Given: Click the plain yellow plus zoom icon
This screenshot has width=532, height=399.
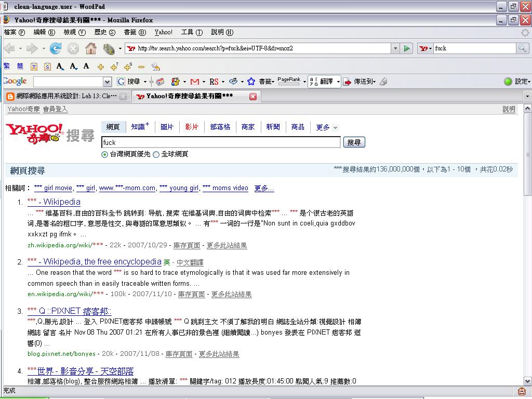Looking at the screenshot, I should point(101,67).
